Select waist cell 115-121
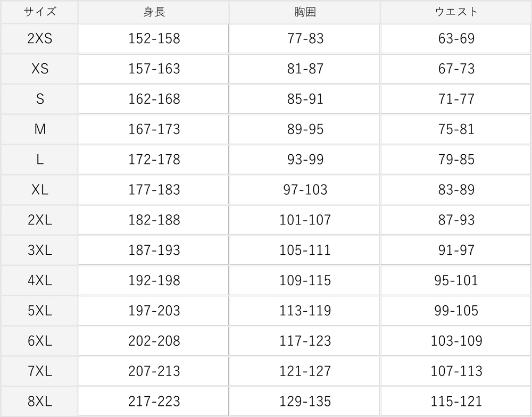The height and width of the screenshot is (417, 532). [456, 402]
